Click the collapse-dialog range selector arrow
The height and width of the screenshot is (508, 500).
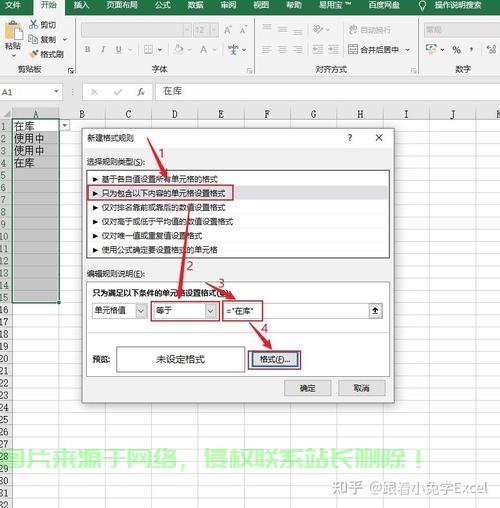[375, 311]
